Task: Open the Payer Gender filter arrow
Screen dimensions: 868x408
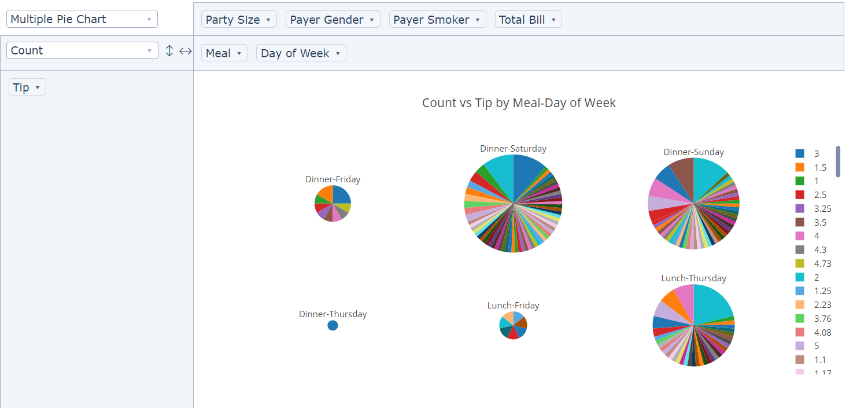Action: pyautogui.click(x=372, y=20)
